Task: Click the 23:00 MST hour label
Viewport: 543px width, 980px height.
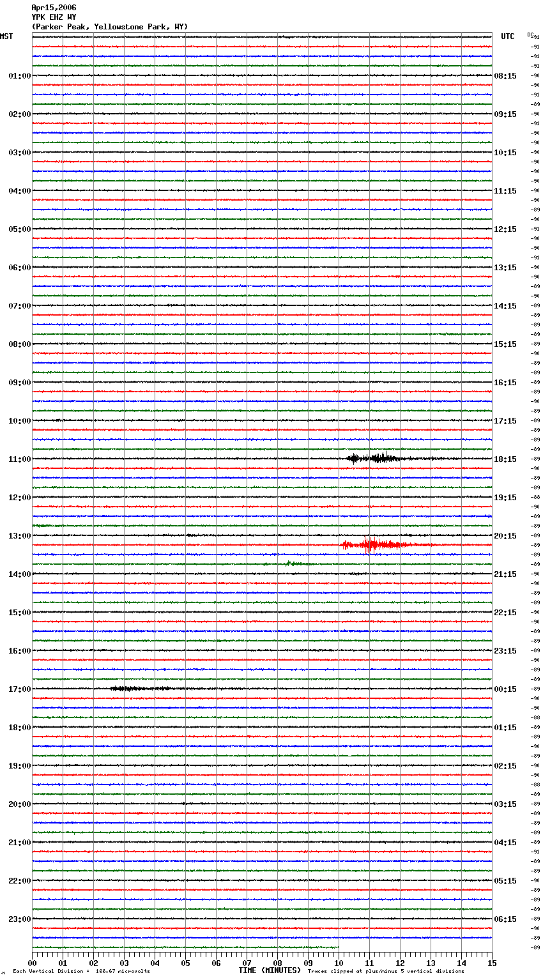Action: (x=19, y=919)
